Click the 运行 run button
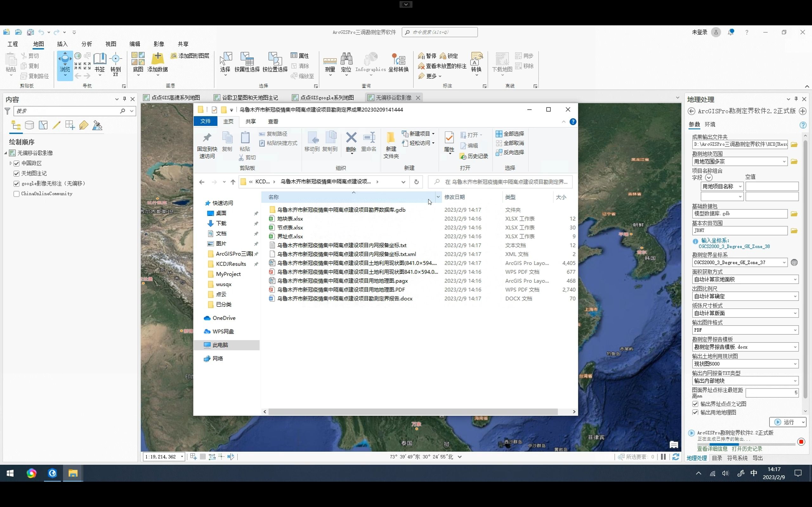Screen dimensions: 812x507 [x=784, y=422]
